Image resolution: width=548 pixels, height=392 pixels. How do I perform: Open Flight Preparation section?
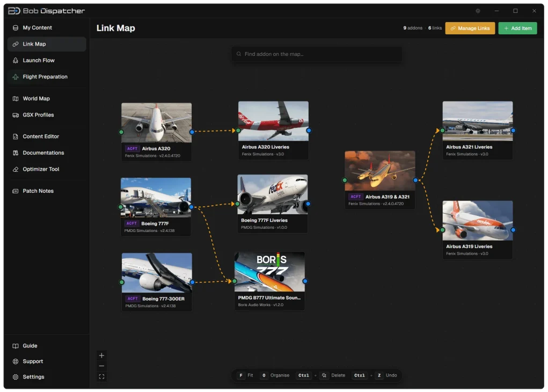click(47, 77)
